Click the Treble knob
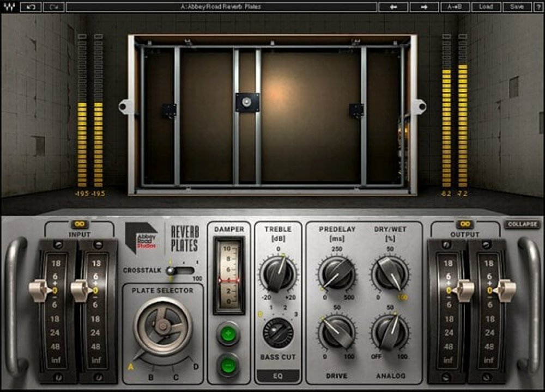The height and width of the screenshot is (392, 545). 278,273
